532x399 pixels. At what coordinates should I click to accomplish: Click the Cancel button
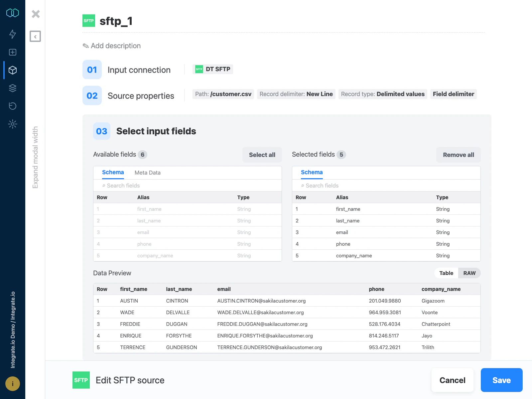pyautogui.click(x=453, y=380)
